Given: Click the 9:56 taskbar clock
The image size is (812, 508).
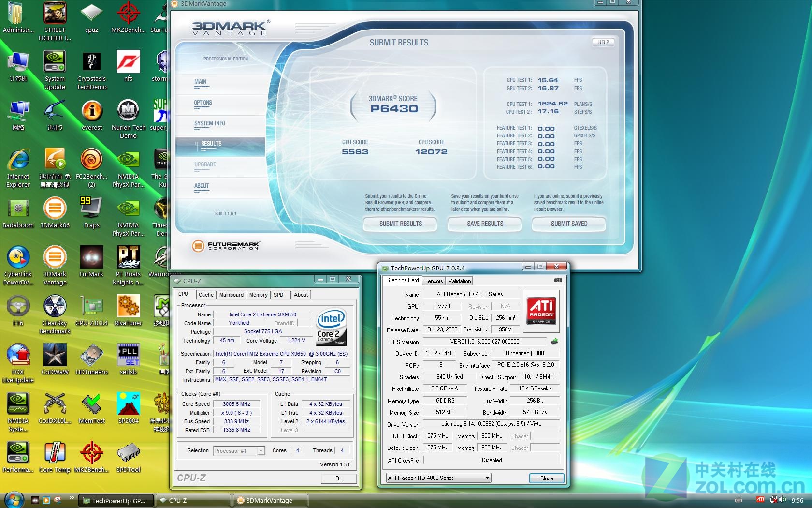Looking at the screenshot, I should click(x=797, y=501).
